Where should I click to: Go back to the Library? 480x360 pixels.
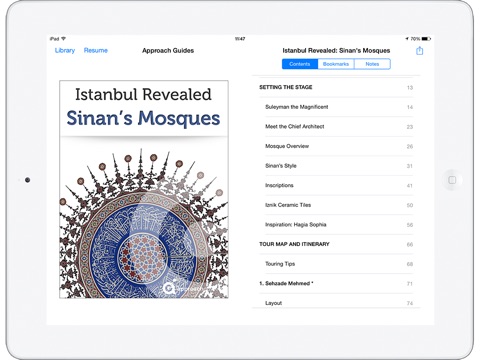(x=65, y=50)
